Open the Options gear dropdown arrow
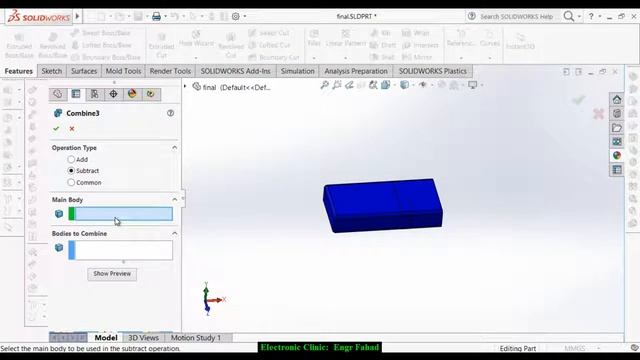The image size is (640, 360). coord(244,16)
